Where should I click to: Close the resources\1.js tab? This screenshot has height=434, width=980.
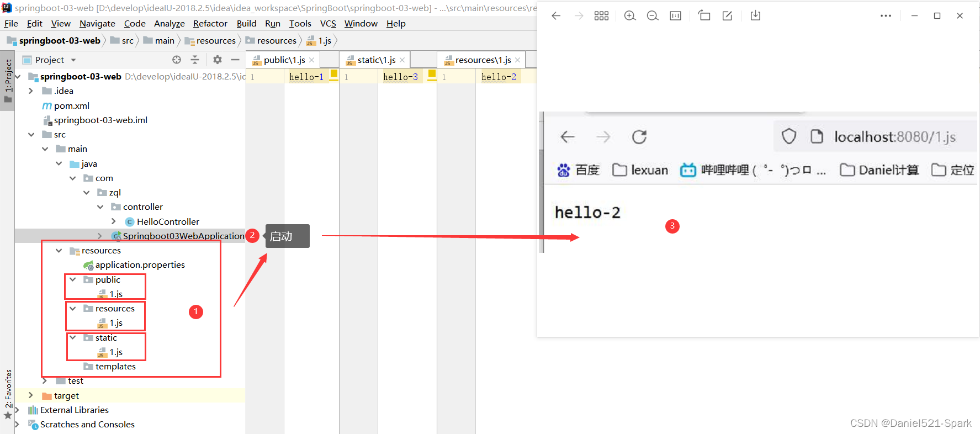518,60
